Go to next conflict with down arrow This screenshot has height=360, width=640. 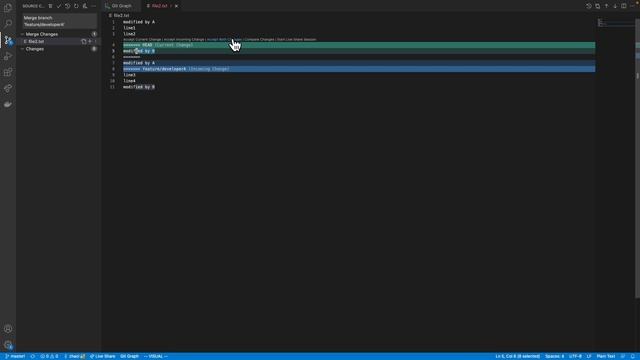point(615,6)
